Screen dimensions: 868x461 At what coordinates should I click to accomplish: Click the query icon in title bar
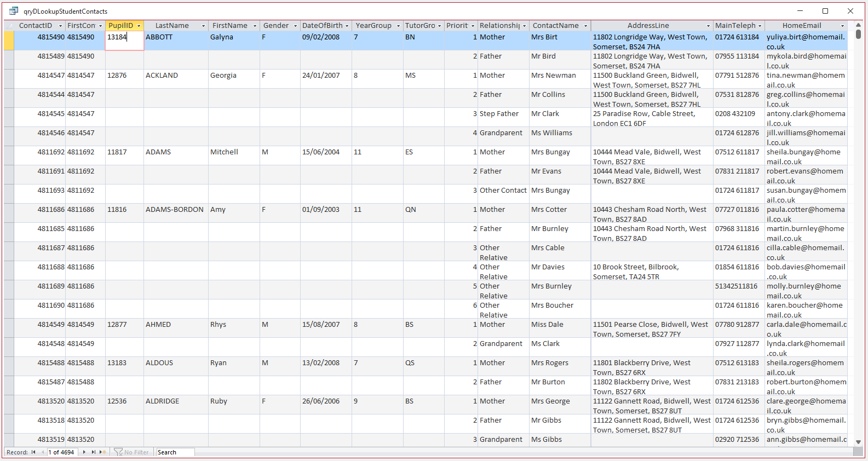[x=14, y=11]
